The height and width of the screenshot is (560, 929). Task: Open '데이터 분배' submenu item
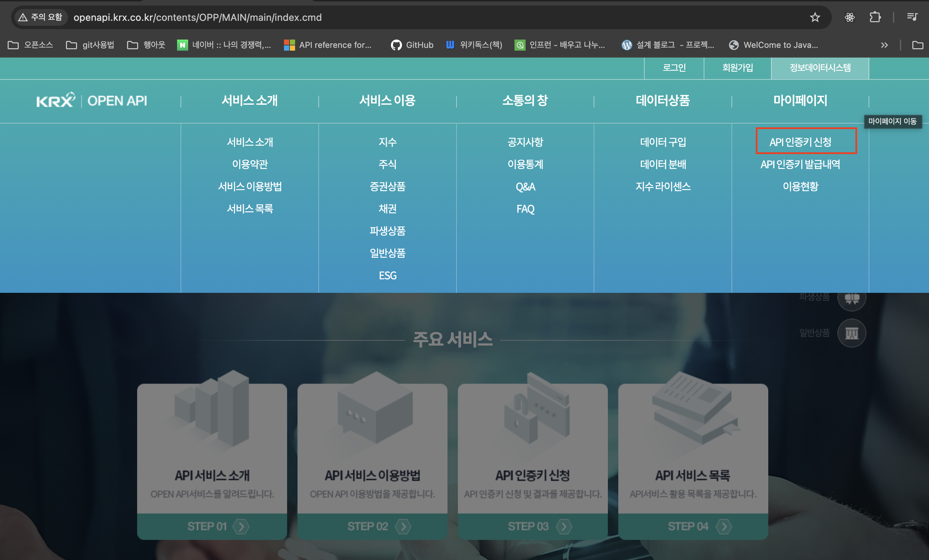click(663, 164)
